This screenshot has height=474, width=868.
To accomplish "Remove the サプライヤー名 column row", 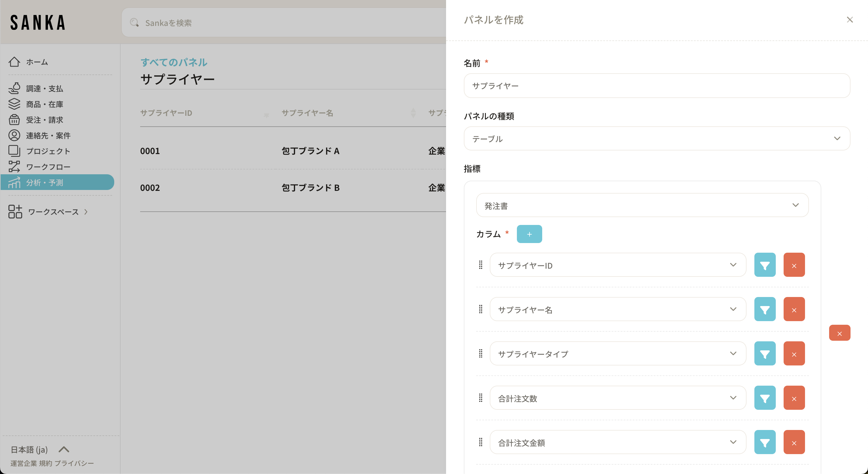I will point(794,309).
